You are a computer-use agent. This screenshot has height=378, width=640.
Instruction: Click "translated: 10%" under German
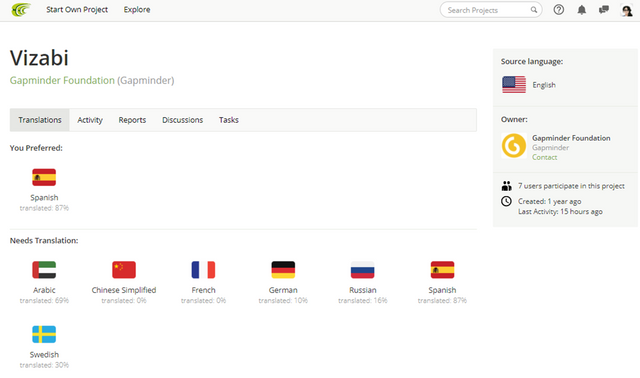[283, 301]
